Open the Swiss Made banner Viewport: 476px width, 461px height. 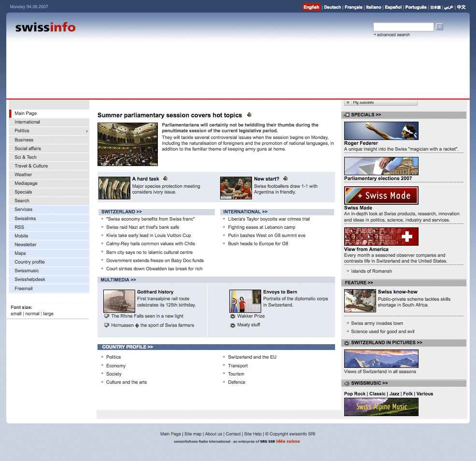click(381, 196)
